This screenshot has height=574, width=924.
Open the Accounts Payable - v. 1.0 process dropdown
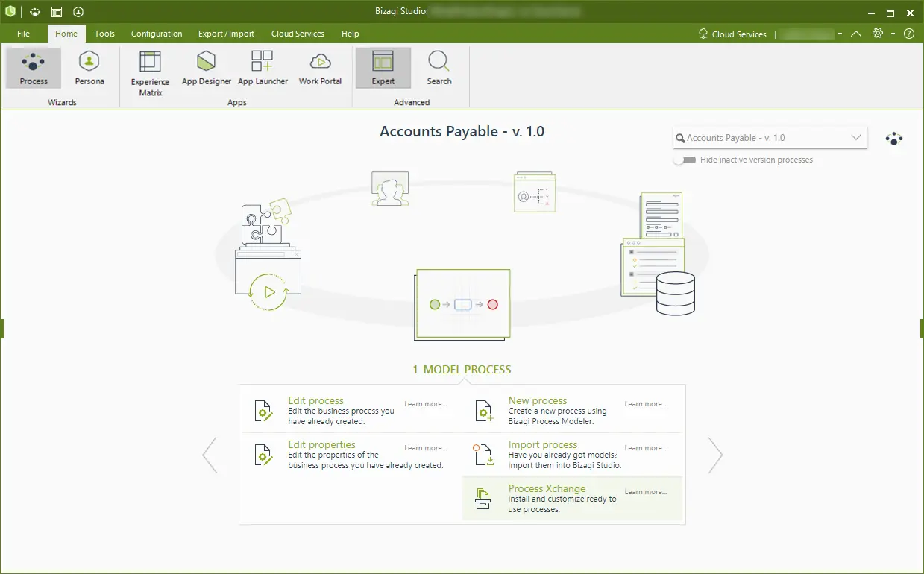tap(770, 138)
